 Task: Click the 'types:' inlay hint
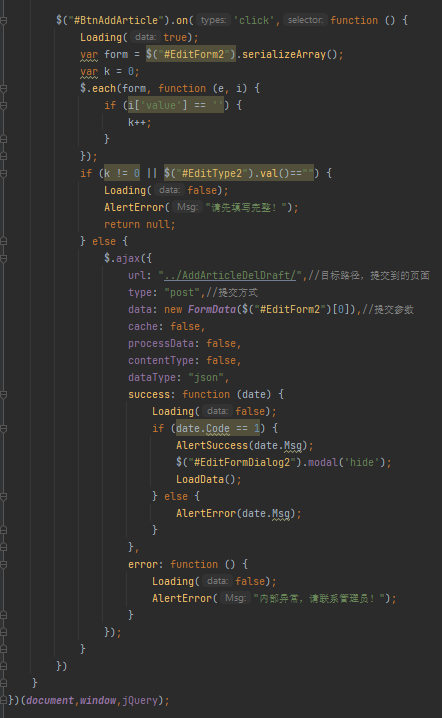click(213, 20)
